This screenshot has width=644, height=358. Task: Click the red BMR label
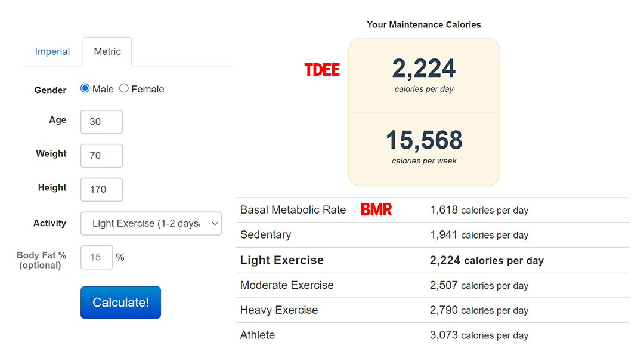pos(376,209)
